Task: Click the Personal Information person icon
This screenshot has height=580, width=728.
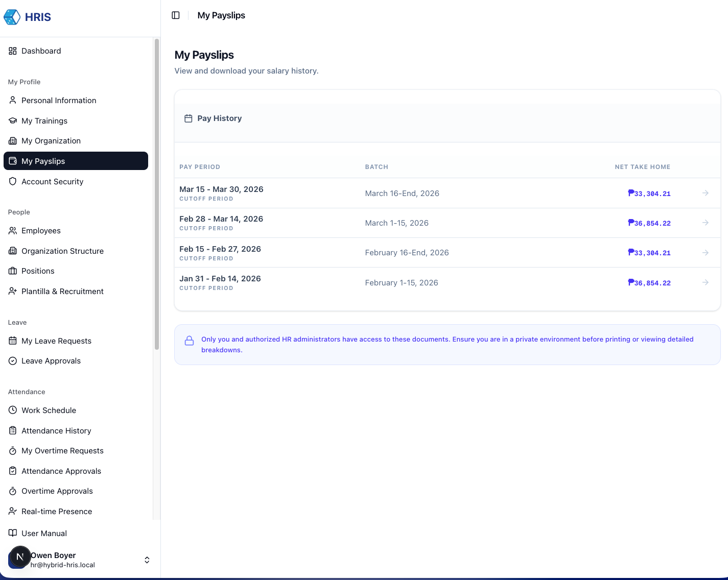Action: [13, 101]
